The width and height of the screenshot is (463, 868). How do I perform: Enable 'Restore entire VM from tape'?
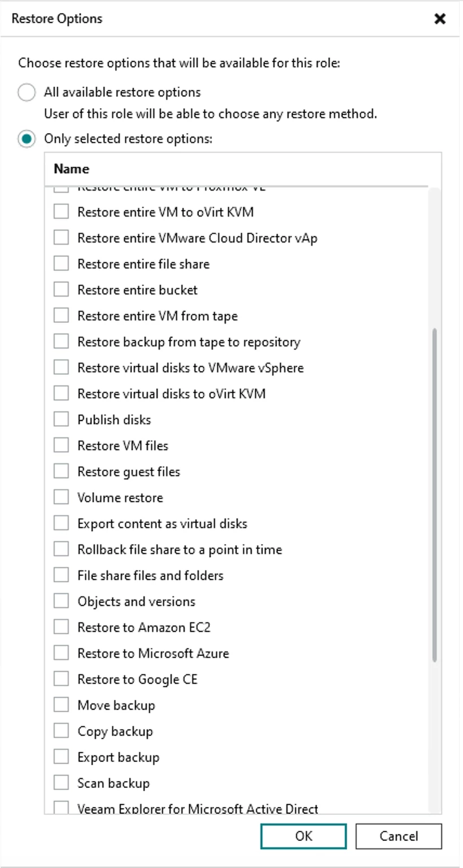tap(61, 316)
